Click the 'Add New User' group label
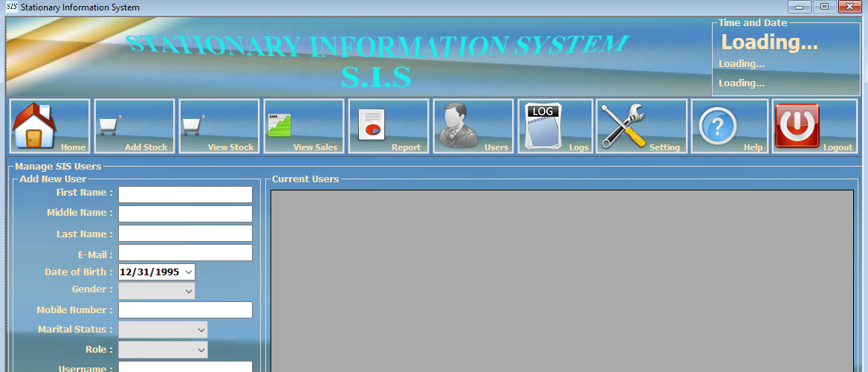868x372 pixels. pos(54,179)
